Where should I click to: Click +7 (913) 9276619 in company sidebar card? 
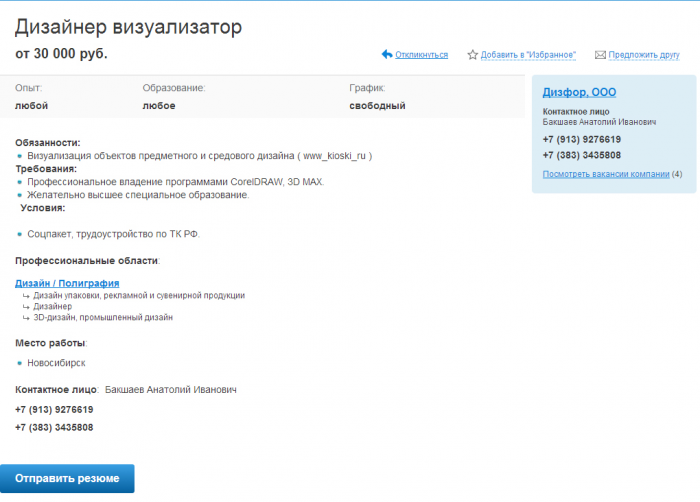coord(581,139)
